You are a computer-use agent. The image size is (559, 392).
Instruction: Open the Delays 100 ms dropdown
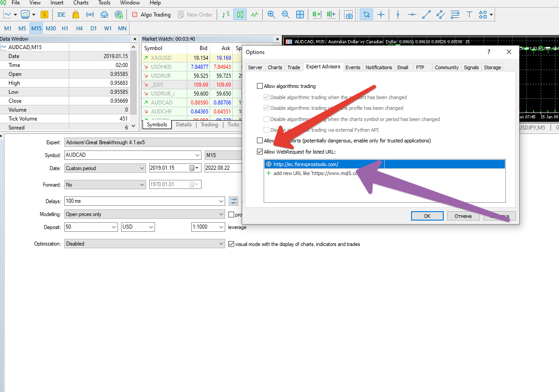coord(221,201)
